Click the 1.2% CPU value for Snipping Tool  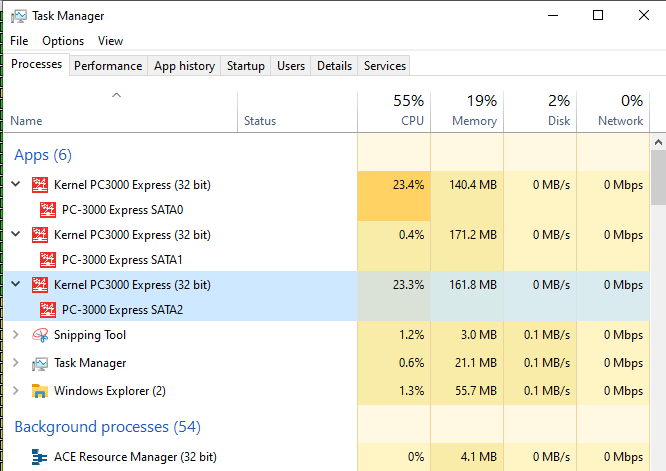tap(411, 335)
